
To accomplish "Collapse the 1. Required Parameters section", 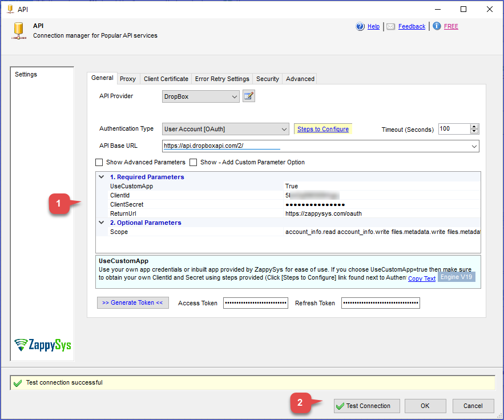I will [101, 177].
